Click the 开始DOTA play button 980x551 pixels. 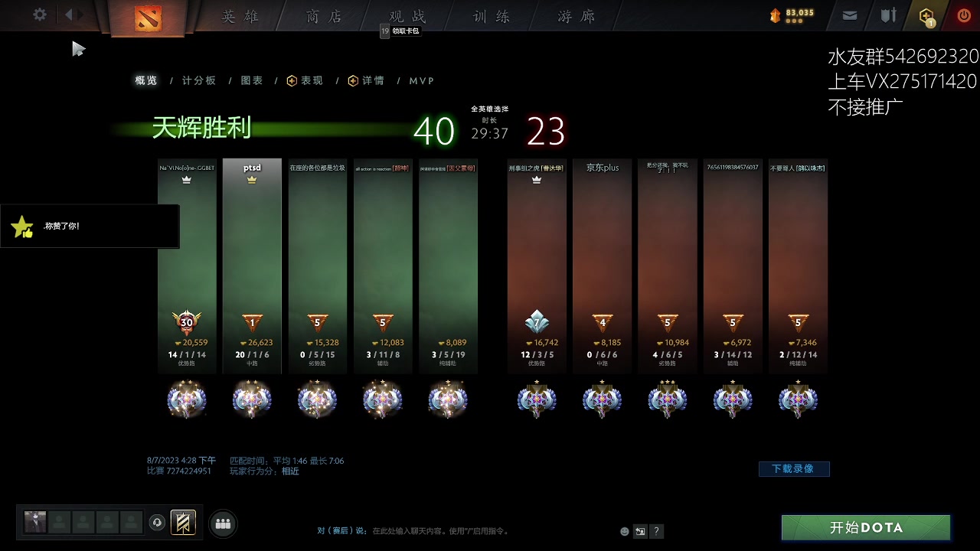tap(866, 527)
